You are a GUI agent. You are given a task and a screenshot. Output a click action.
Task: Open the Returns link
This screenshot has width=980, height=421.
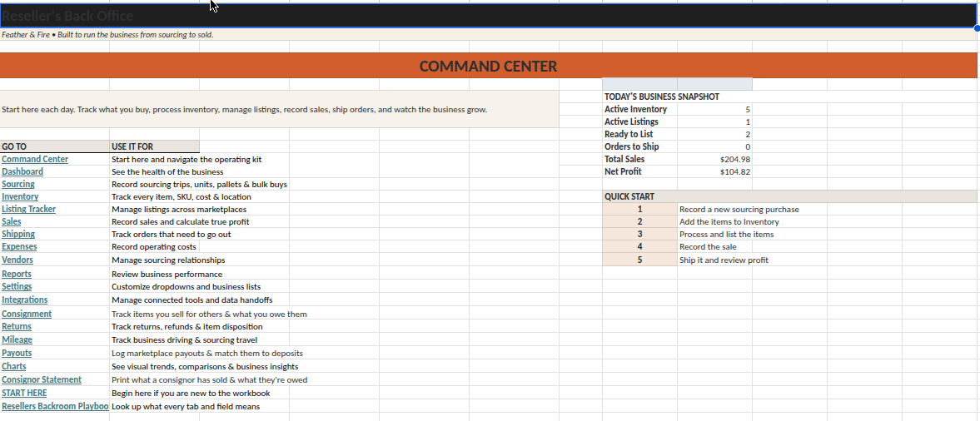click(17, 327)
